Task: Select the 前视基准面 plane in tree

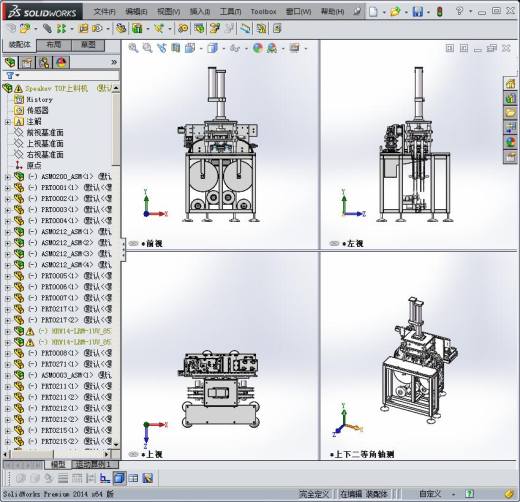Action: pos(45,133)
